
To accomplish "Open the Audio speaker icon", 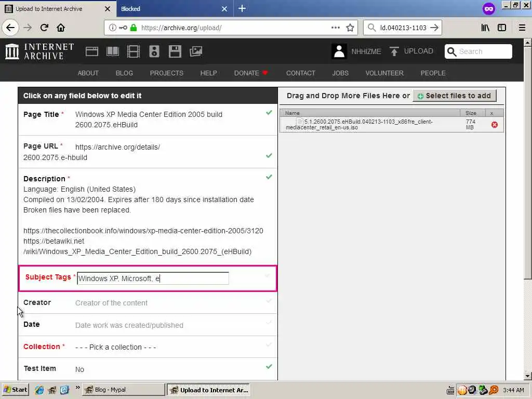I will point(154,51).
